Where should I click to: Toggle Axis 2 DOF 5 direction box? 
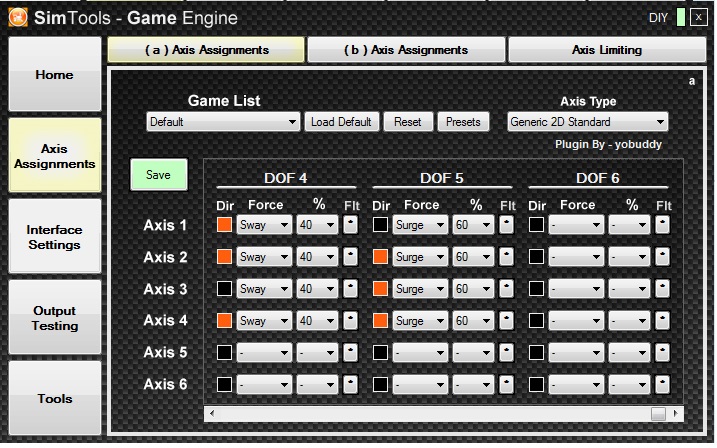point(380,256)
